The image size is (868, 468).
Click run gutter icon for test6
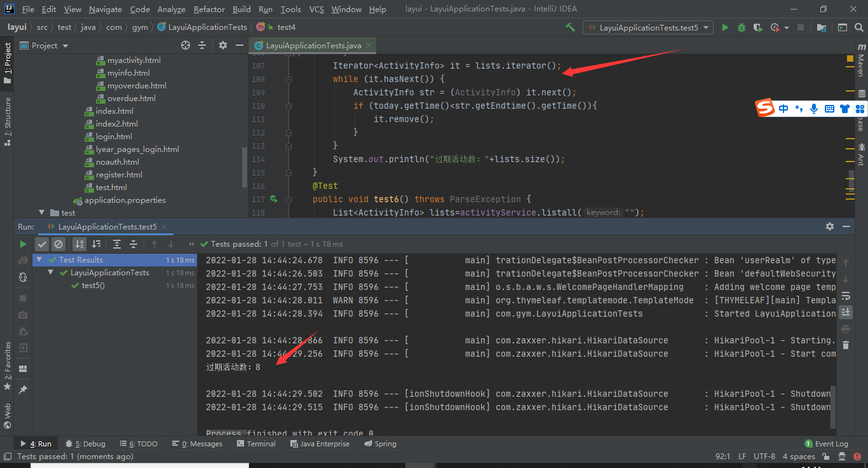click(274, 199)
